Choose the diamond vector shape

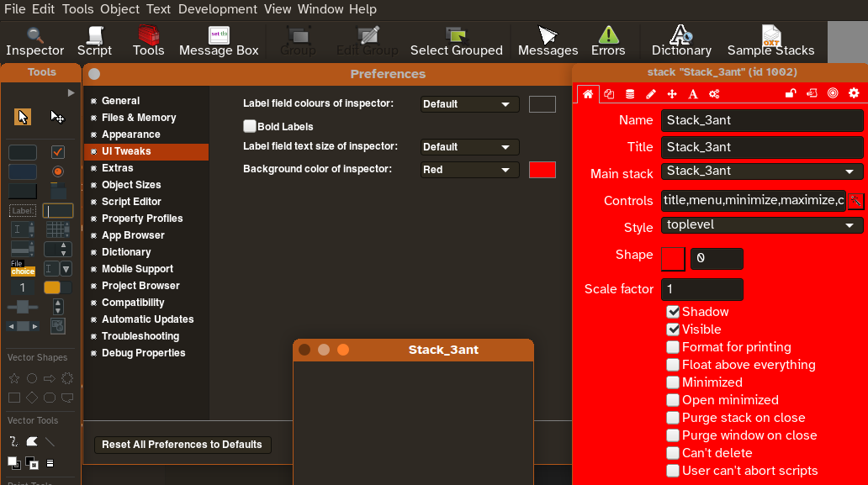[x=32, y=398]
